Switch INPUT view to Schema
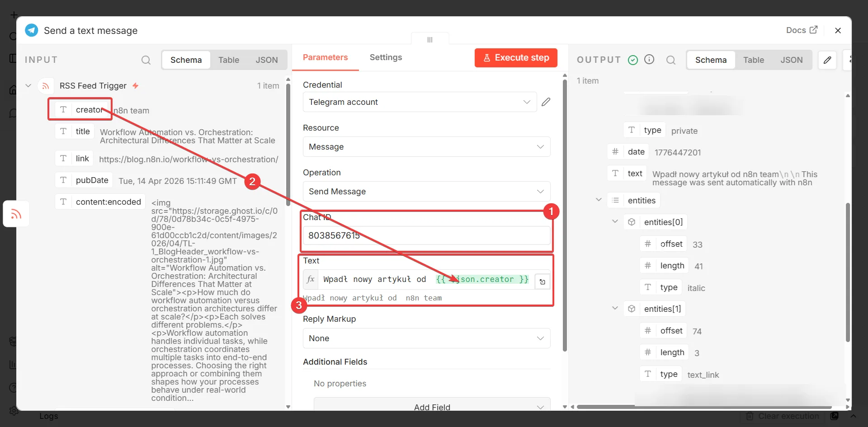Viewport: 868px width, 427px height. (x=186, y=60)
